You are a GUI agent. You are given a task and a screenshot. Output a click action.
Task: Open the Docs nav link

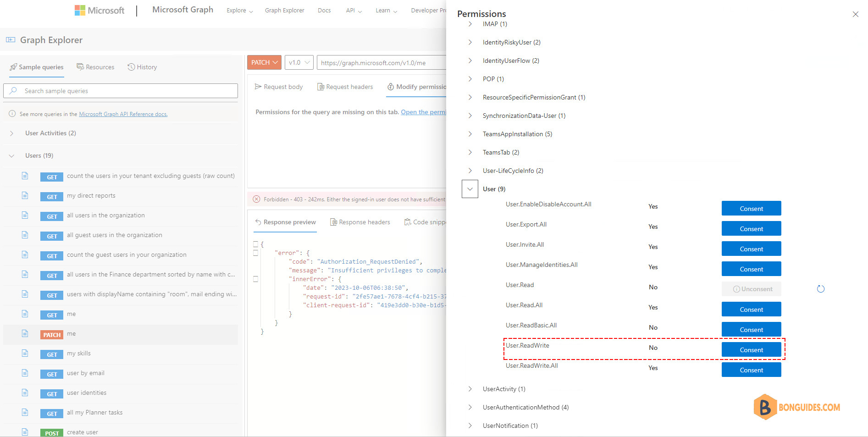pyautogui.click(x=324, y=11)
